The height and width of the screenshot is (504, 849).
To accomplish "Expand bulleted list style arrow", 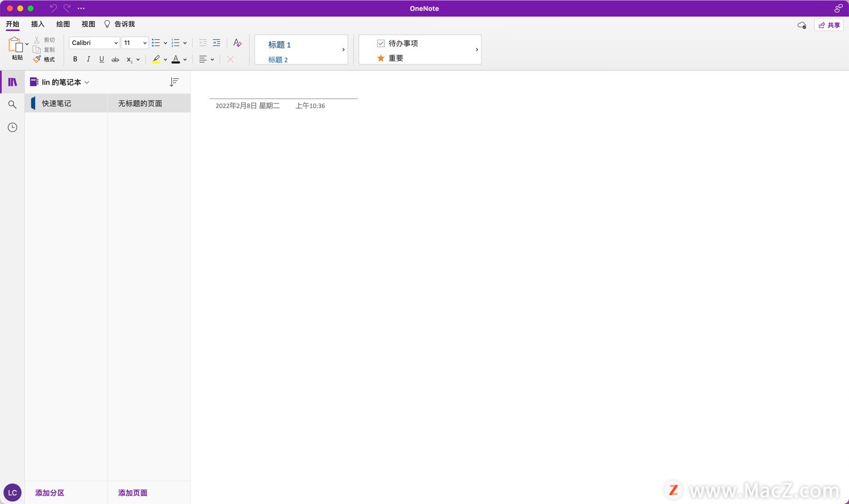I will coord(165,43).
